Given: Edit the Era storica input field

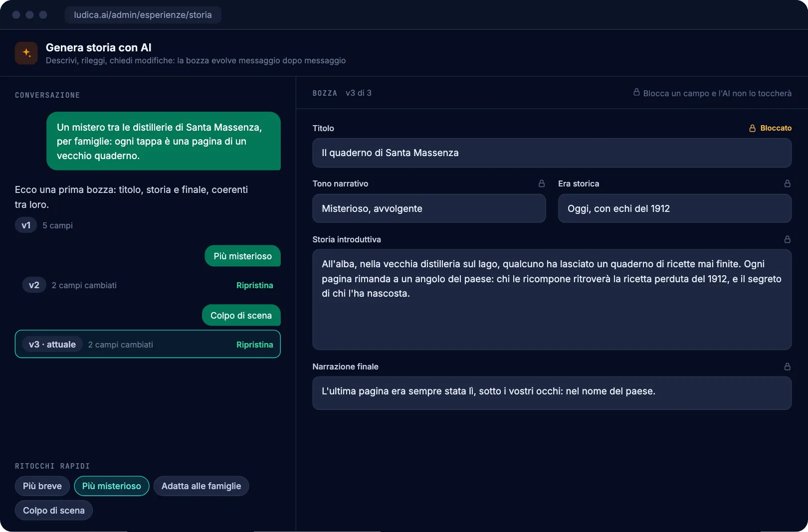Looking at the screenshot, I should click(x=674, y=208).
